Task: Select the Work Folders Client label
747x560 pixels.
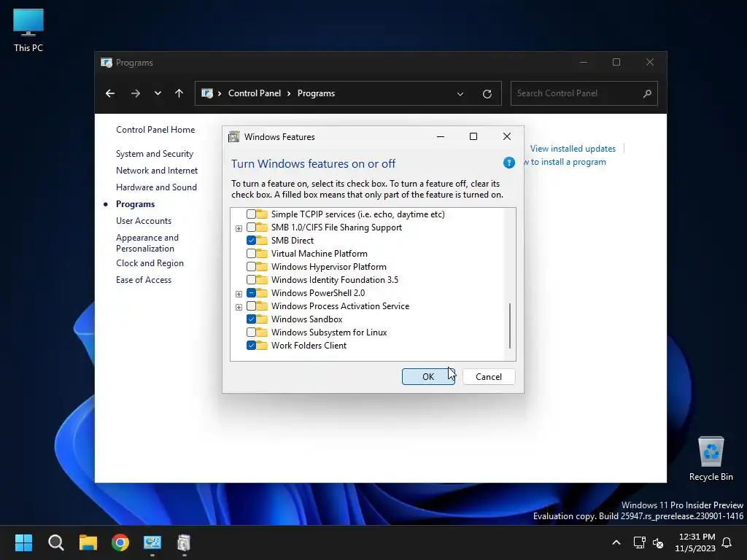Action: pos(309,346)
